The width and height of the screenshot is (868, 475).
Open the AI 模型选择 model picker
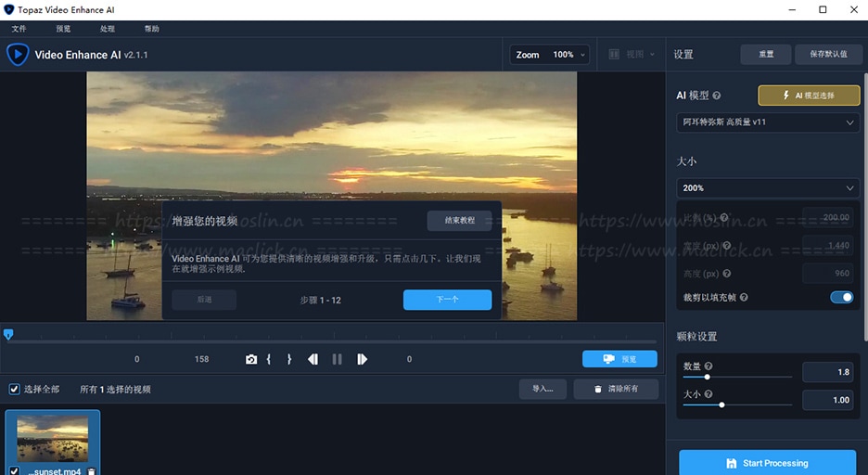(809, 96)
